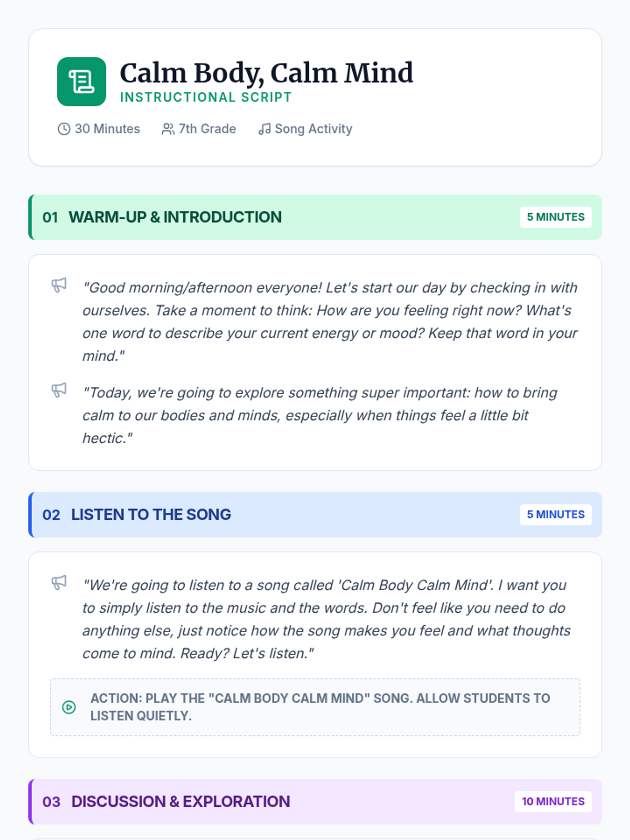Click the Song Activity label
Screen dimensions: 630x840
coord(313,129)
